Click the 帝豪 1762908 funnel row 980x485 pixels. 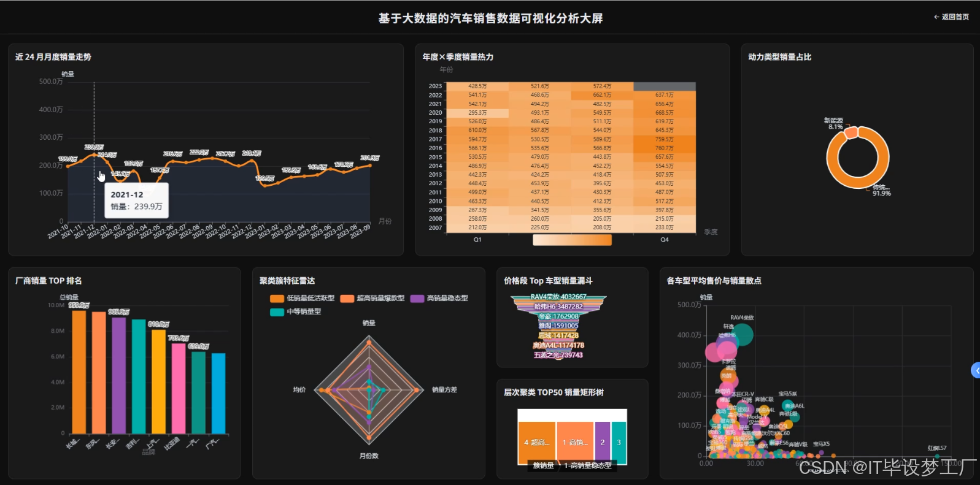558,316
